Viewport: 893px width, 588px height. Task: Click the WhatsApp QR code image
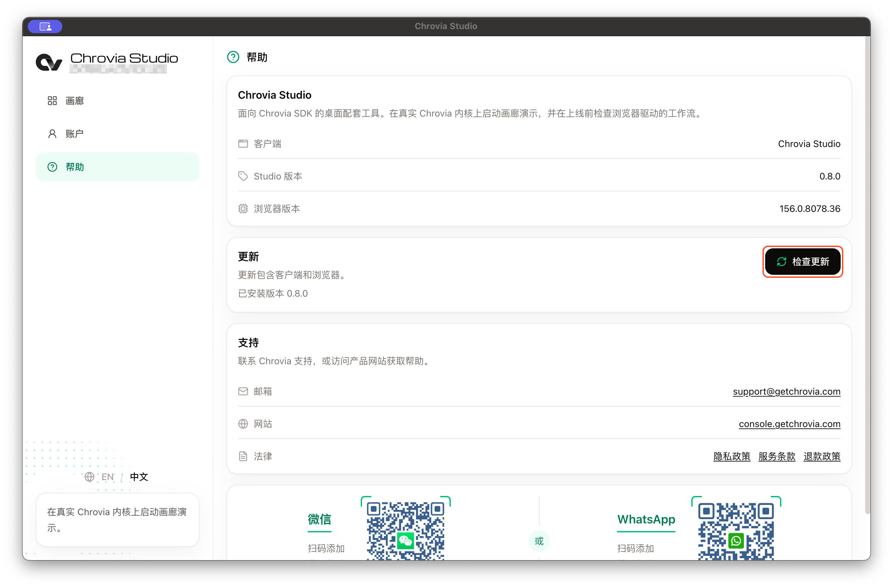736,531
